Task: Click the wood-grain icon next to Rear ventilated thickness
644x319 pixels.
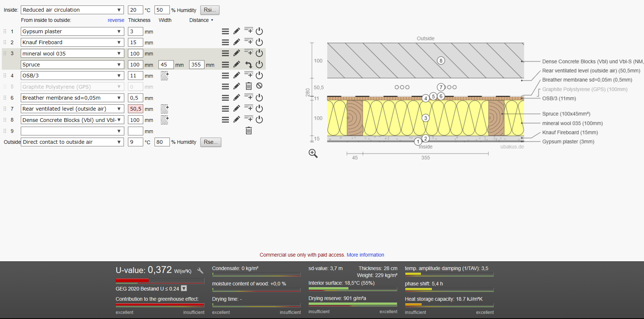Action: tap(165, 109)
